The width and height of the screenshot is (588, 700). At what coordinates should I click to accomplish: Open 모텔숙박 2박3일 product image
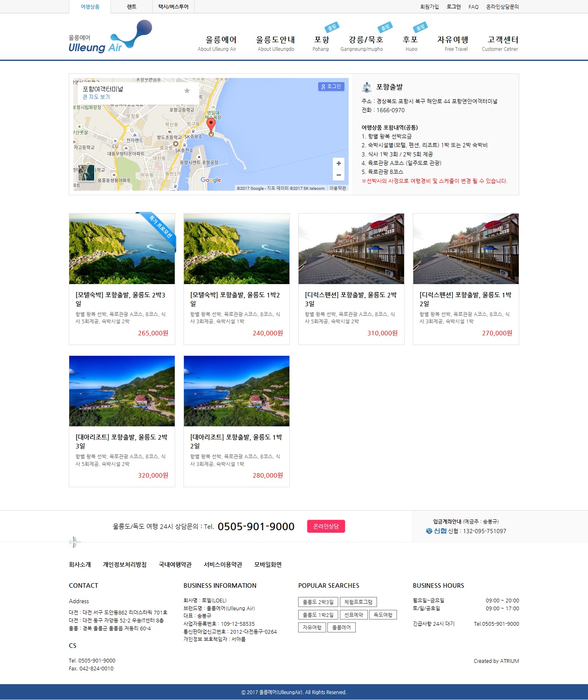[122, 249]
